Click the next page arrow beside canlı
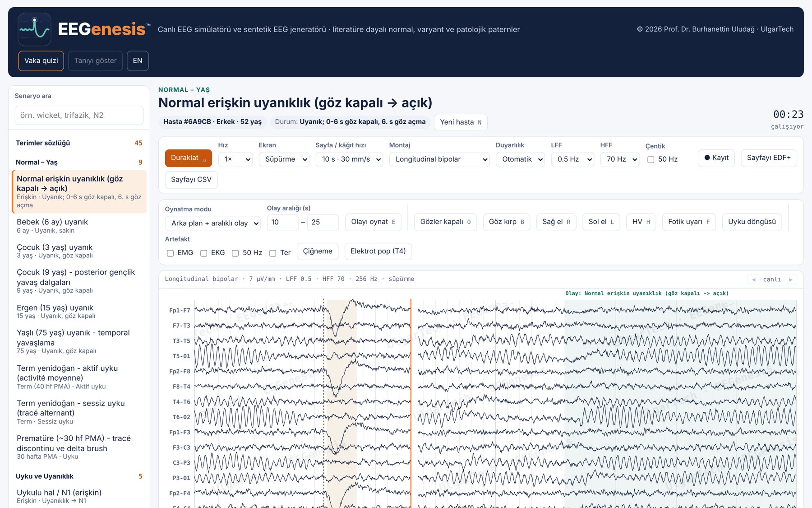Viewport: 812px width, 508px height. (790, 280)
